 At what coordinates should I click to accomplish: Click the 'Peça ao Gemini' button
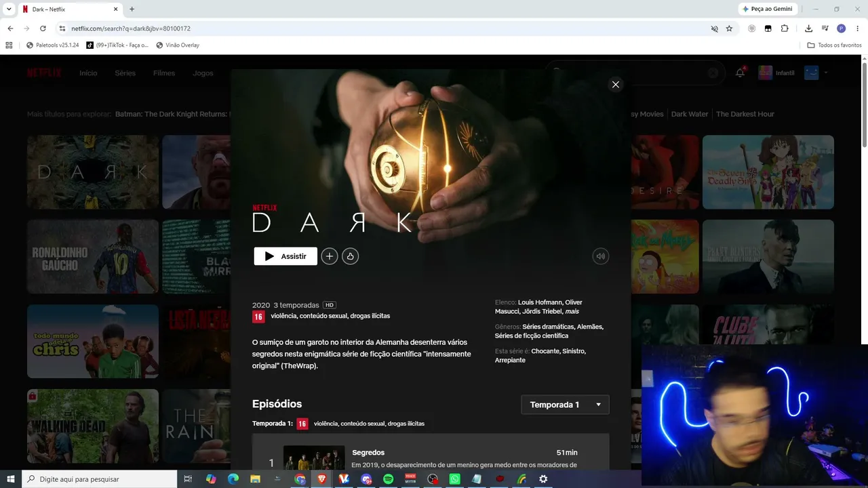(768, 9)
